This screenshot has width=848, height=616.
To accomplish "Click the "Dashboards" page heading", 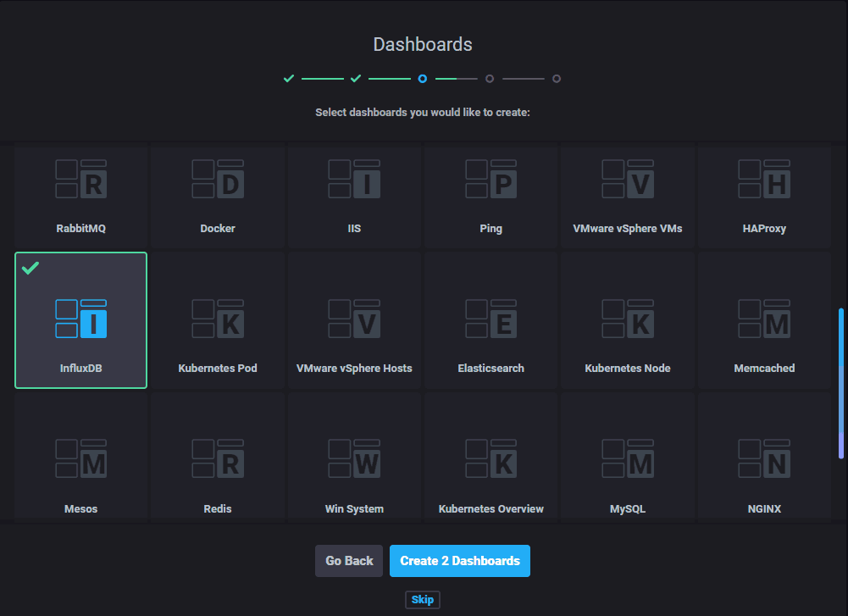I will (x=423, y=44).
